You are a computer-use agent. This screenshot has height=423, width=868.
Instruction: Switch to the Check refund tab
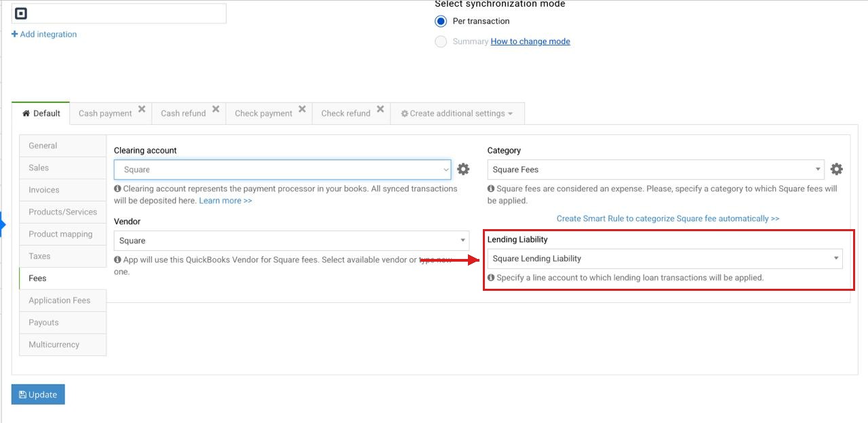tap(346, 113)
